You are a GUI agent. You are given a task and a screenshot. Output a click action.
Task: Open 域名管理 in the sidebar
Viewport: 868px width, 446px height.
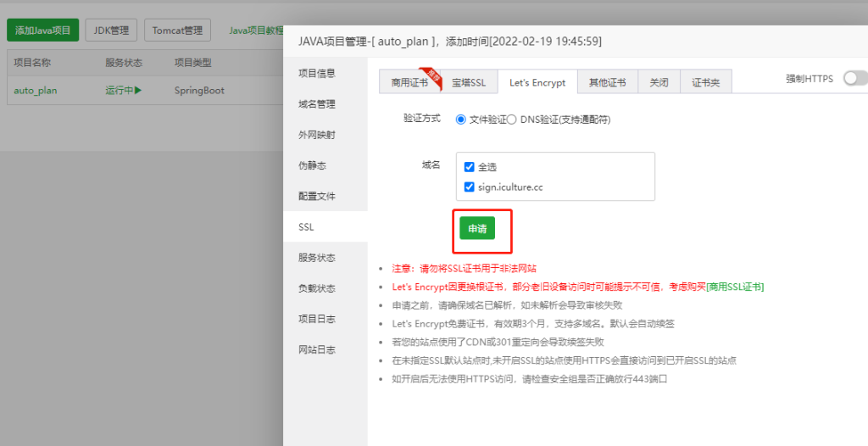(x=325, y=104)
